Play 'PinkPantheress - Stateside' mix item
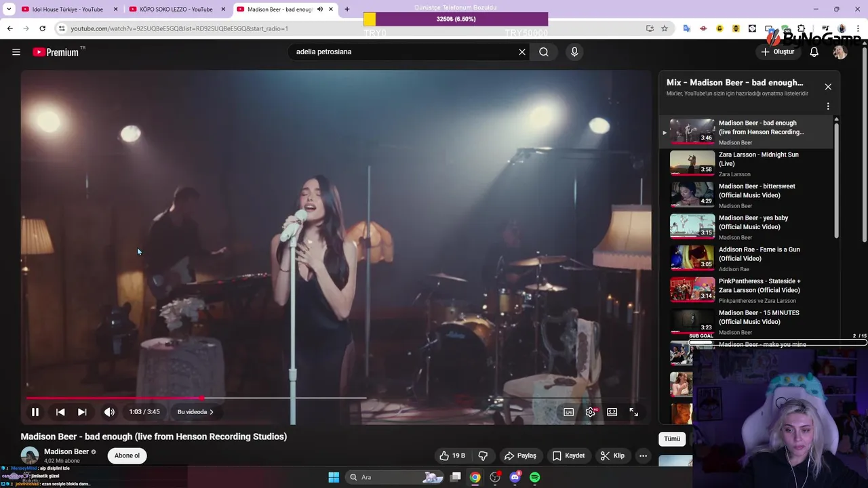Screen dimensions: 868x488 click(x=746, y=290)
